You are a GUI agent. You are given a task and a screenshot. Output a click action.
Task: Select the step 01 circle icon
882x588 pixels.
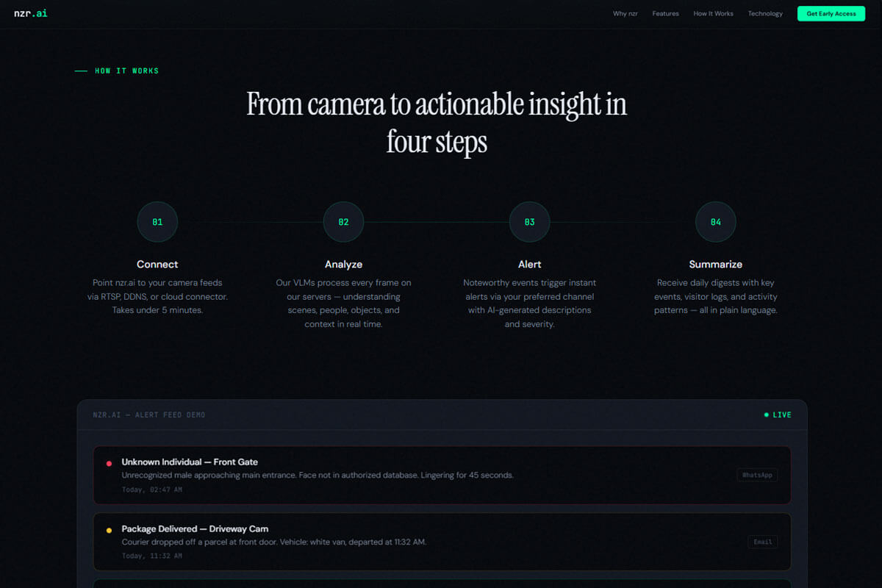pos(157,222)
